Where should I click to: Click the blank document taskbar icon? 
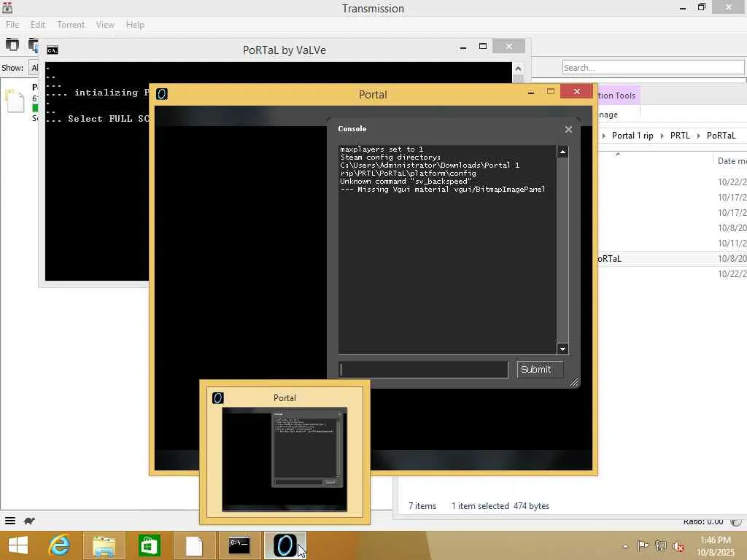point(194,545)
